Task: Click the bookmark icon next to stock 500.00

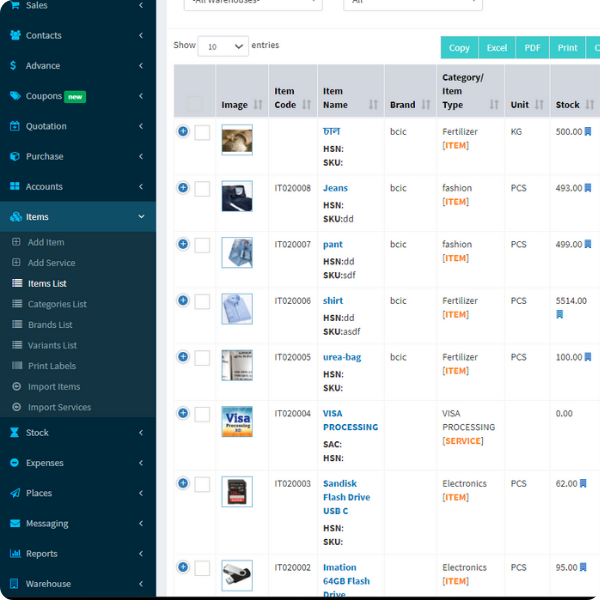Action: pos(588,132)
